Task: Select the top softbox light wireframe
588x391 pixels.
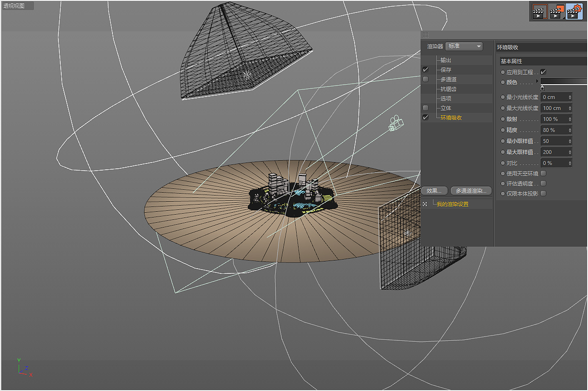Action: pyautogui.click(x=246, y=50)
